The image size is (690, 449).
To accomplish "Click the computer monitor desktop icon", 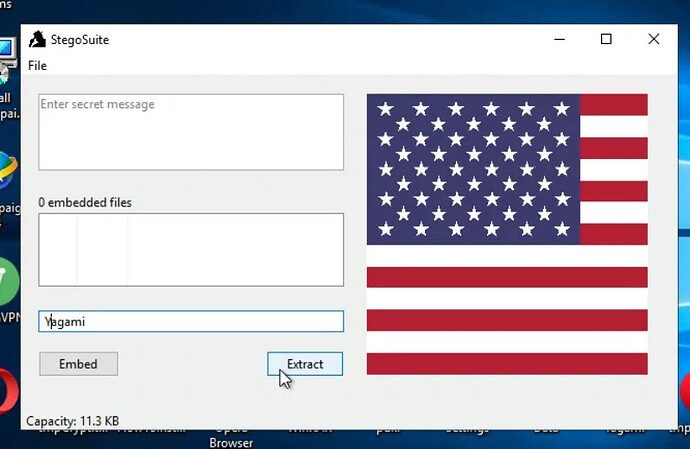I will 7,50.
